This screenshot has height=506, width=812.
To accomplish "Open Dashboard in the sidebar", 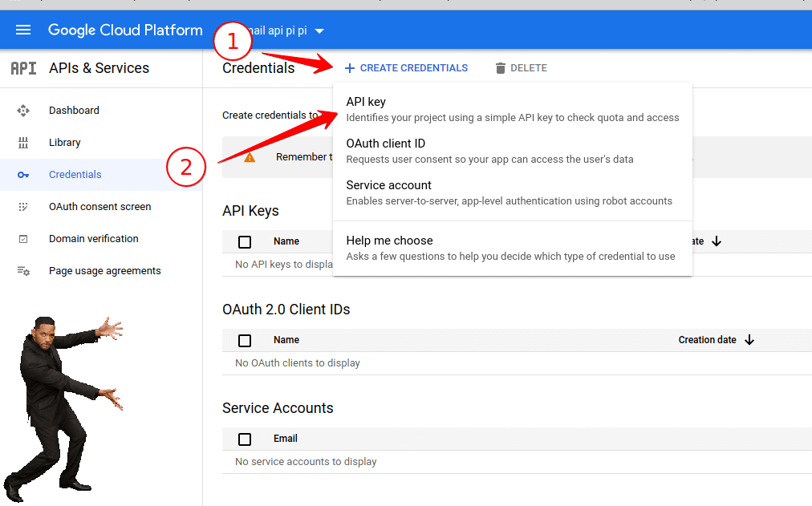I will pos(101,110).
